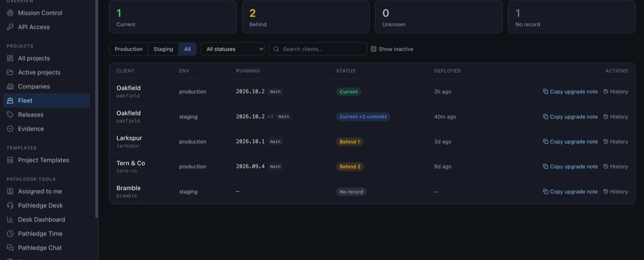The height and width of the screenshot is (260, 644).
Task: Click the Behind 1 status badge
Action: click(x=350, y=141)
